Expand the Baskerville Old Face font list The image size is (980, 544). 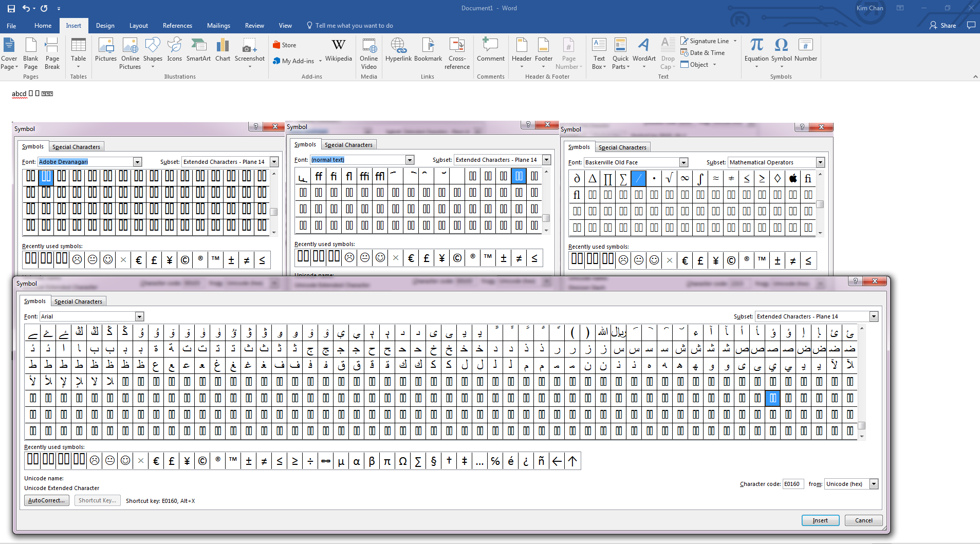[683, 162]
